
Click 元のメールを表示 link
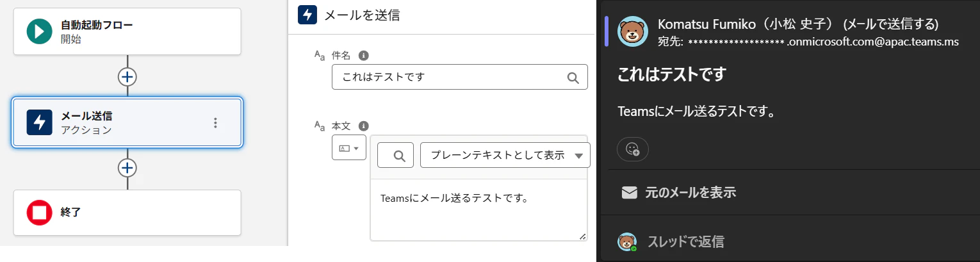(690, 192)
